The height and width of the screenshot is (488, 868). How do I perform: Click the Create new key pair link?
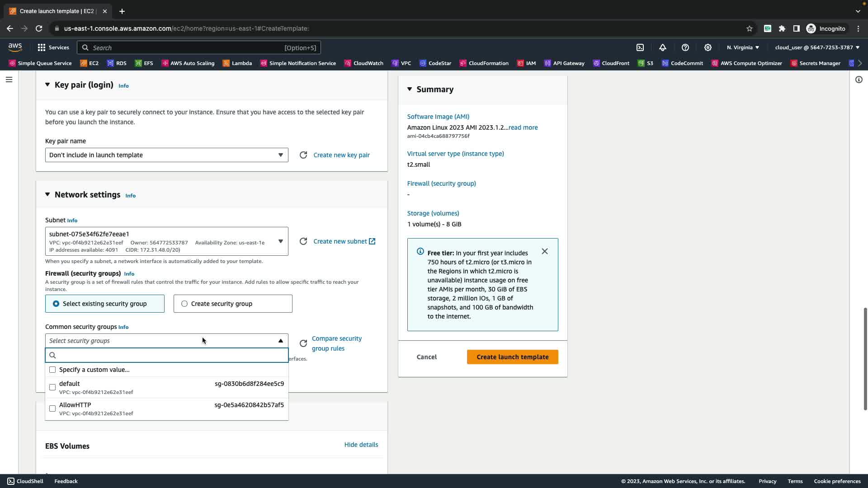341,155
